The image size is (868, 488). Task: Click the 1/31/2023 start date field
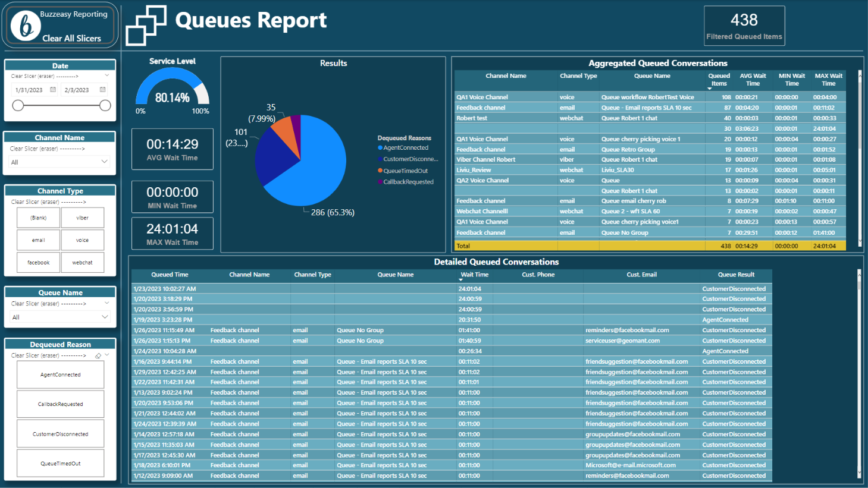click(x=29, y=89)
